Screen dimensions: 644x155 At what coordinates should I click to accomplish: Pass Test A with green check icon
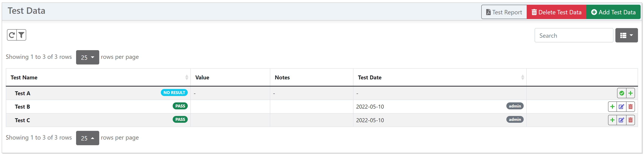pyautogui.click(x=622, y=93)
